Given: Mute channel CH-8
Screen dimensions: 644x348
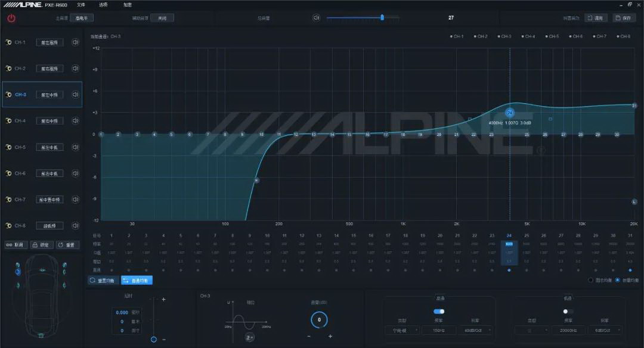Looking at the screenshot, I should [x=75, y=226].
